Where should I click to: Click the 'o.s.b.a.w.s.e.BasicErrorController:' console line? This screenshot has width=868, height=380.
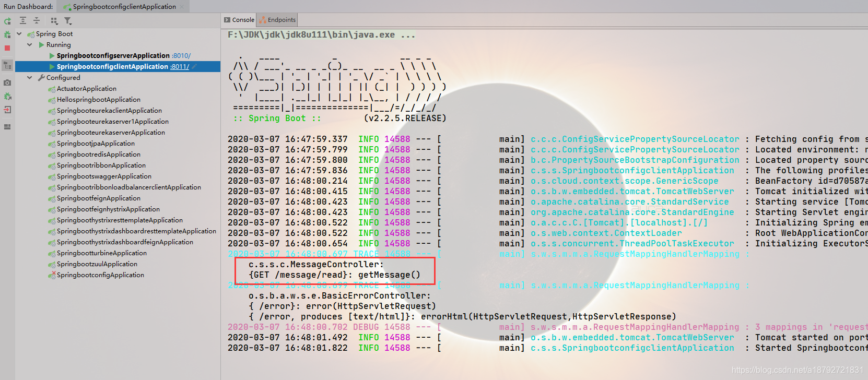339,296
